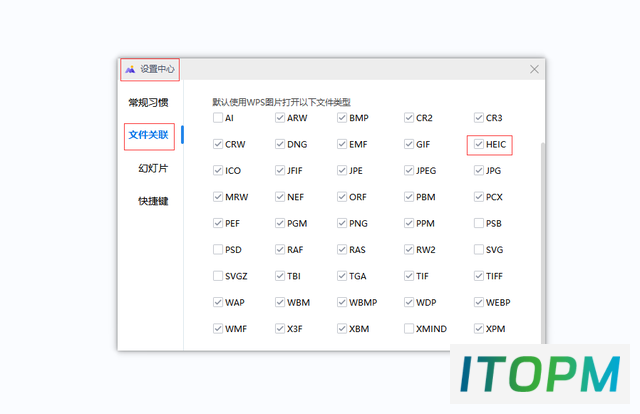Image resolution: width=640 pixels, height=414 pixels.
Task: Enable the XMIND file type
Action: [x=409, y=329]
